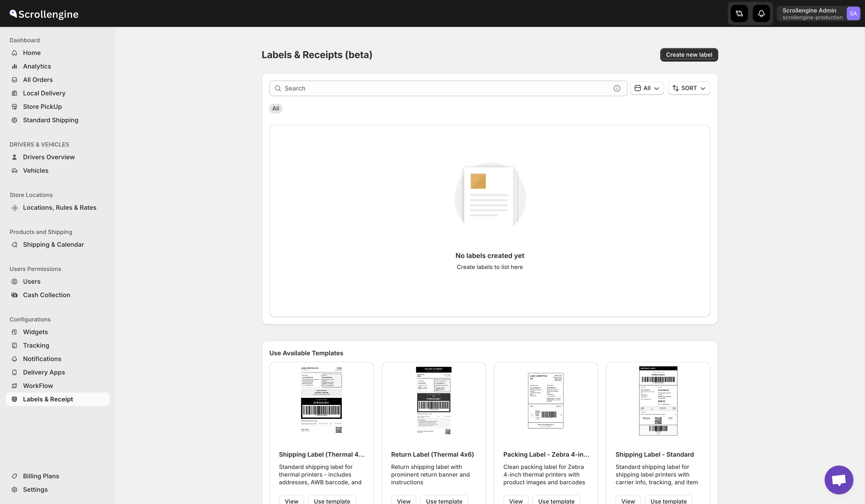Select the All filter tab

[x=275, y=108]
